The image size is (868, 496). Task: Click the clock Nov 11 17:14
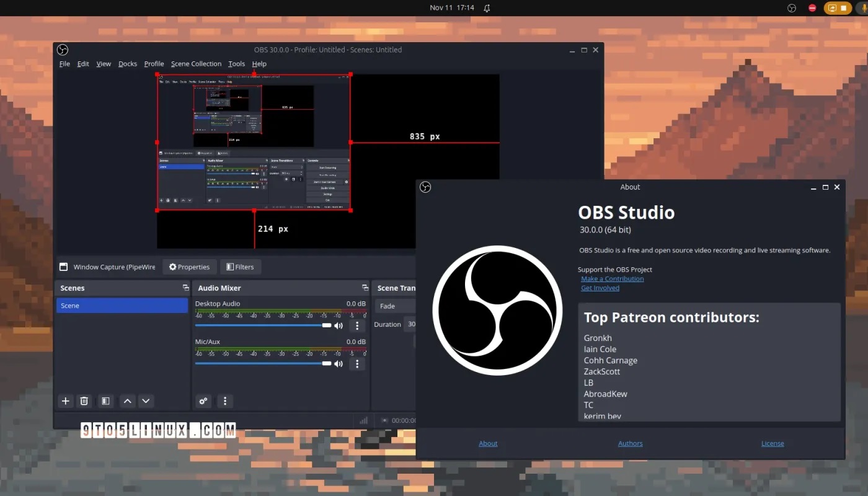452,8
